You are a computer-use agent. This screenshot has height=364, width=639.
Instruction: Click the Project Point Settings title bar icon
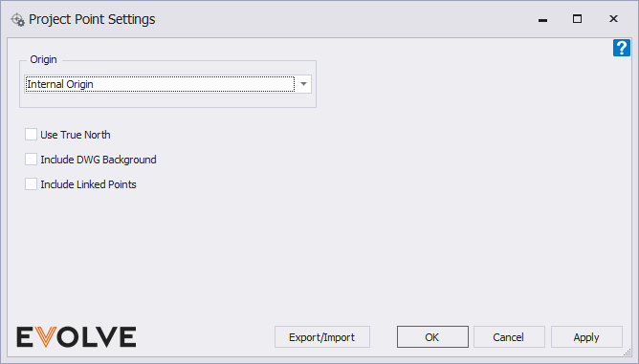(18, 19)
